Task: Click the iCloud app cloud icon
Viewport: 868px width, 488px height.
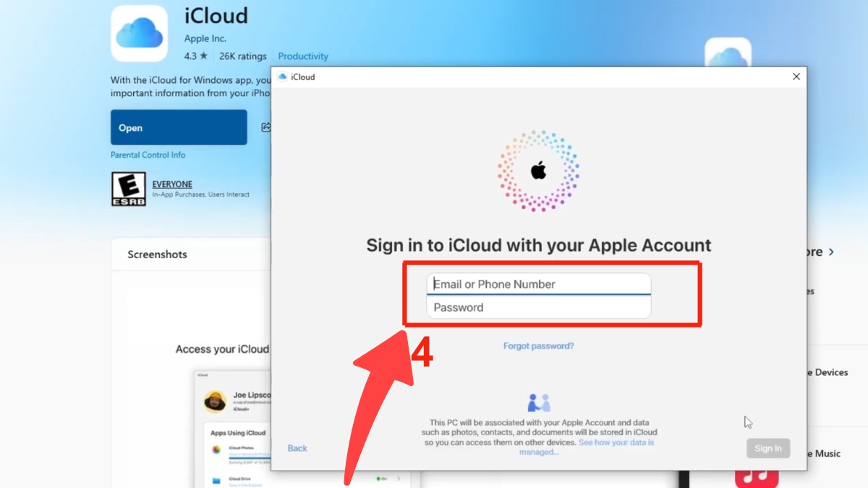Action: pyautogui.click(x=139, y=33)
